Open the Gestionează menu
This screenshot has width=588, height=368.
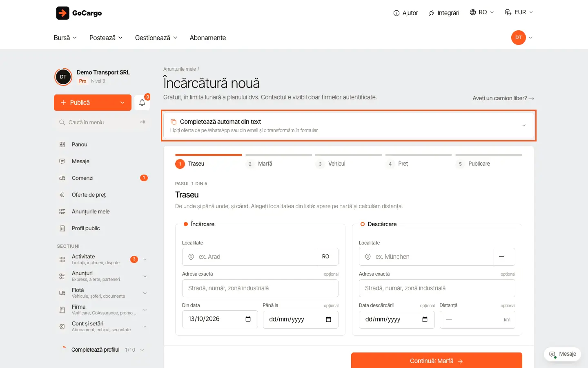(156, 38)
